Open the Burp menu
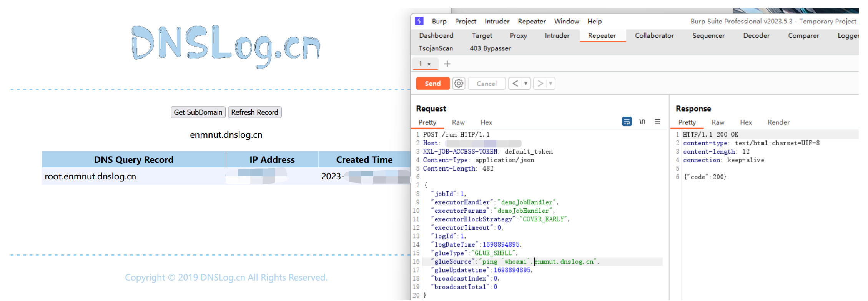The width and height of the screenshot is (868, 301). pos(439,22)
